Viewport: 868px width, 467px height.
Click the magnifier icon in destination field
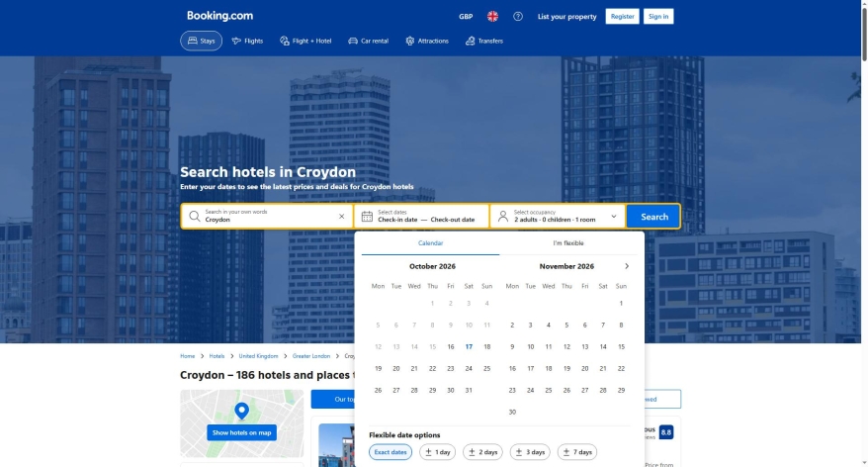pos(194,216)
